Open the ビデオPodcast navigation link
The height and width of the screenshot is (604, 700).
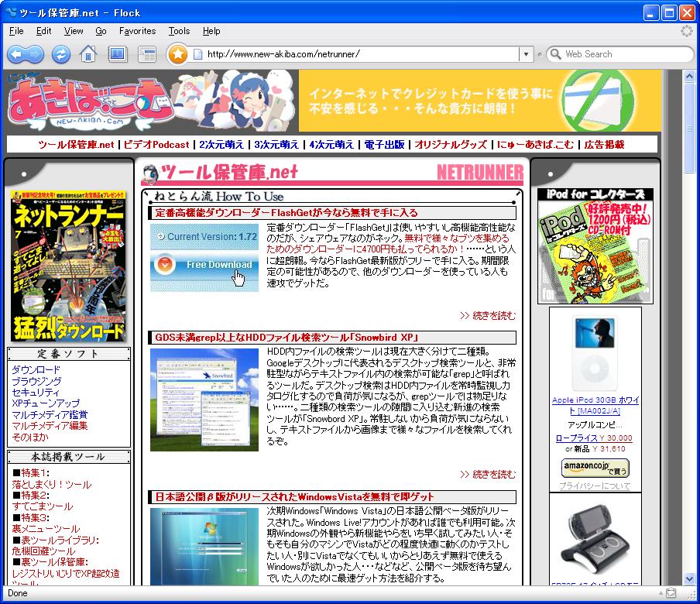pos(156,145)
